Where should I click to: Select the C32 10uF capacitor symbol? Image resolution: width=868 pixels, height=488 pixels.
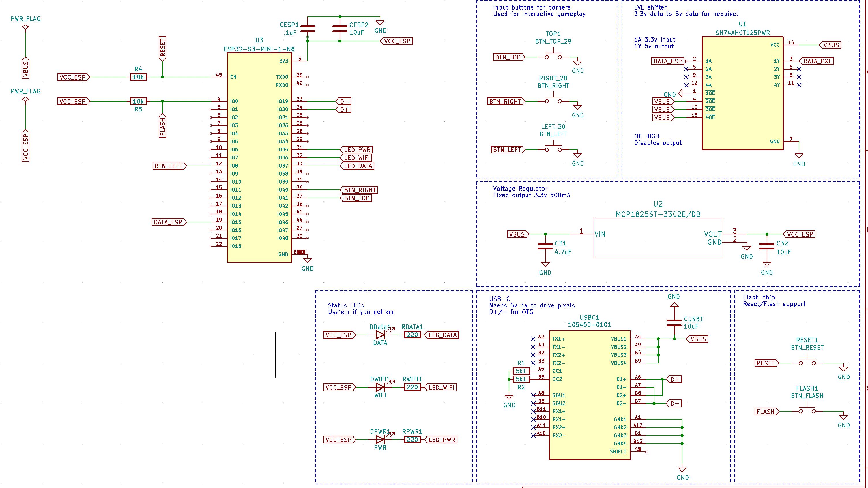(x=767, y=247)
